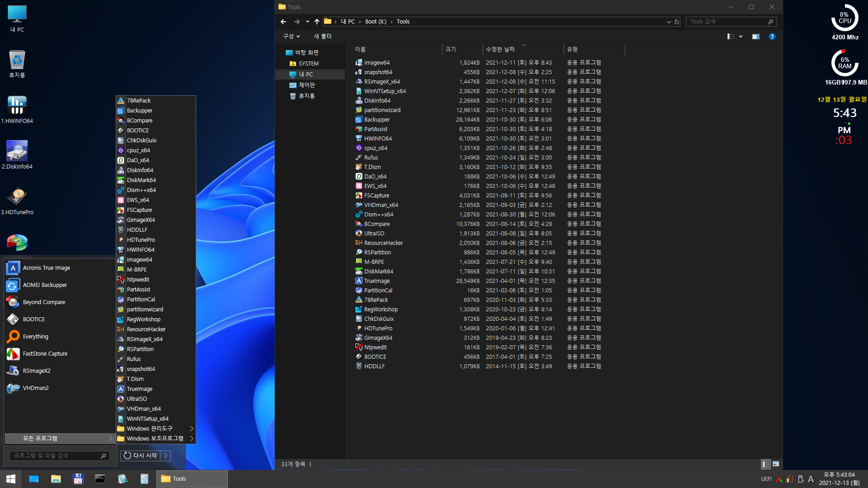Open address bar history dropdown
868x488 pixels.
tap(669, 22)
